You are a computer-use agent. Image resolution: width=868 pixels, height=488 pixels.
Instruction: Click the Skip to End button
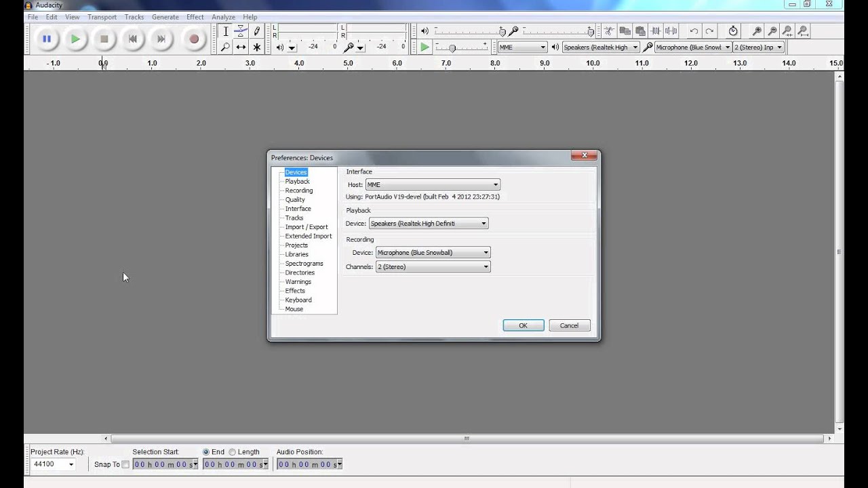pyautogui.click(x=161, y=39)
